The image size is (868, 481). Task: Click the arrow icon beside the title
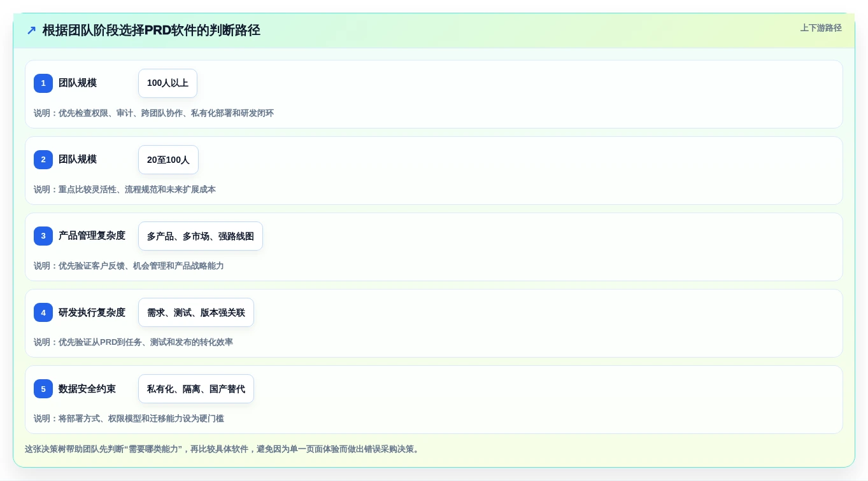(31, 31)
